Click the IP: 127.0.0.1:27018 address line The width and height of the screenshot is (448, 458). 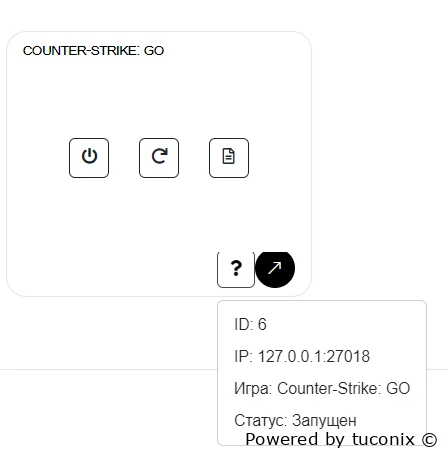click(302, 356)
